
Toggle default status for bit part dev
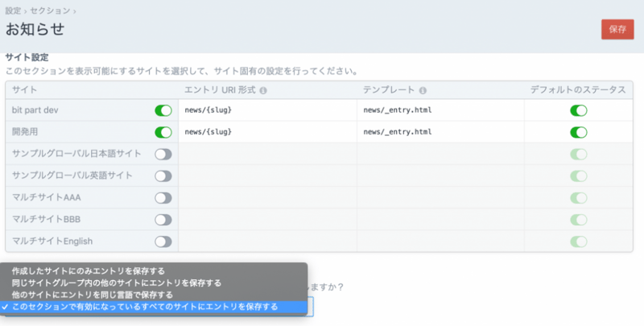pos(578,110)
